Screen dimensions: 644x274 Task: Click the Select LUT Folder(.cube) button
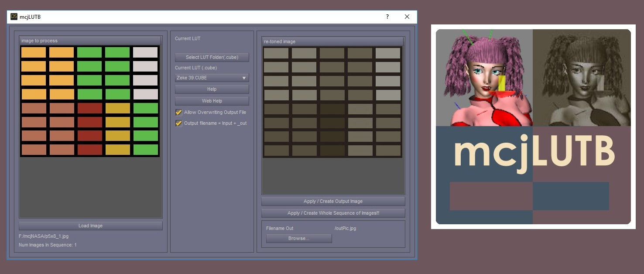212,57
